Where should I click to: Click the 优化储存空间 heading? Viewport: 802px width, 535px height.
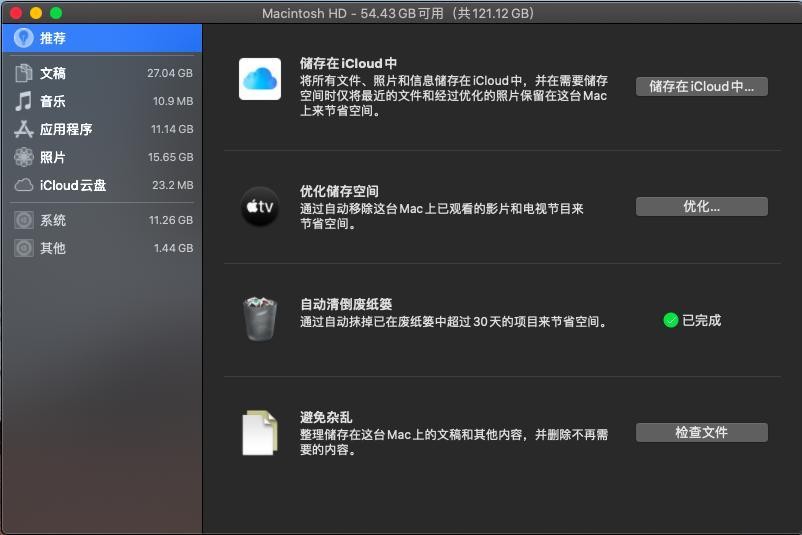[339, 191]
